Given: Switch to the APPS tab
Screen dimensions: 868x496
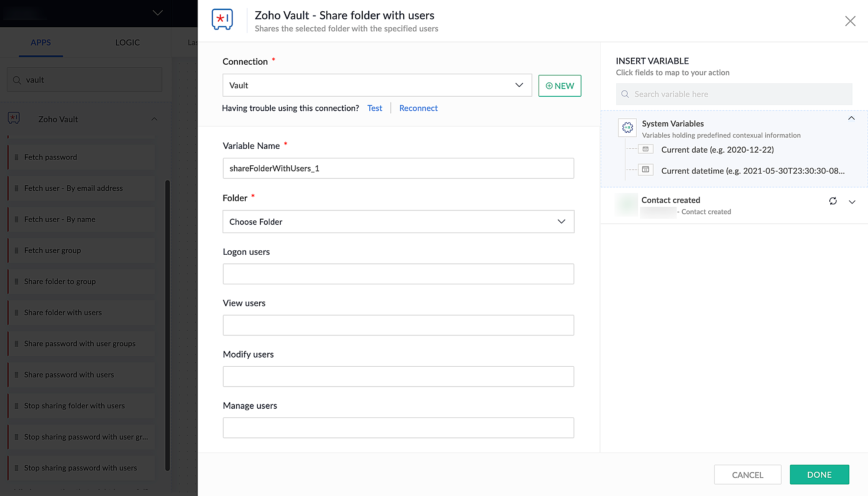Looking at the screenshot, I should [x=41, y=43].
